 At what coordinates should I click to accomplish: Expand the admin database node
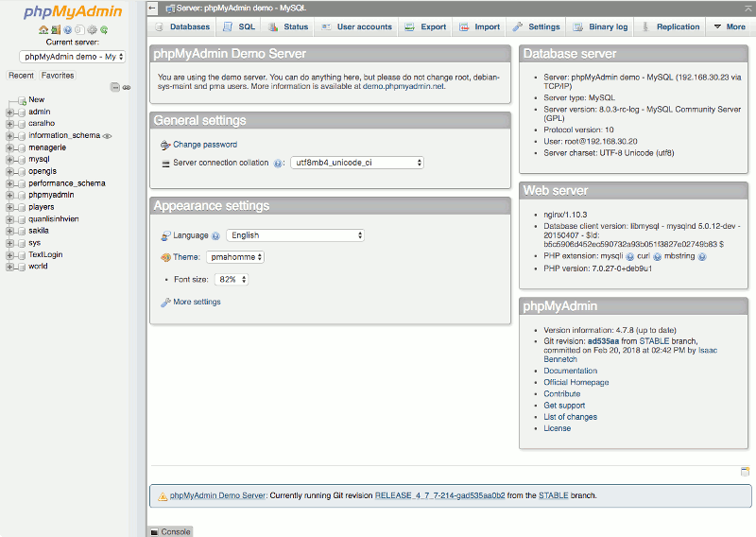click(9, 112)
